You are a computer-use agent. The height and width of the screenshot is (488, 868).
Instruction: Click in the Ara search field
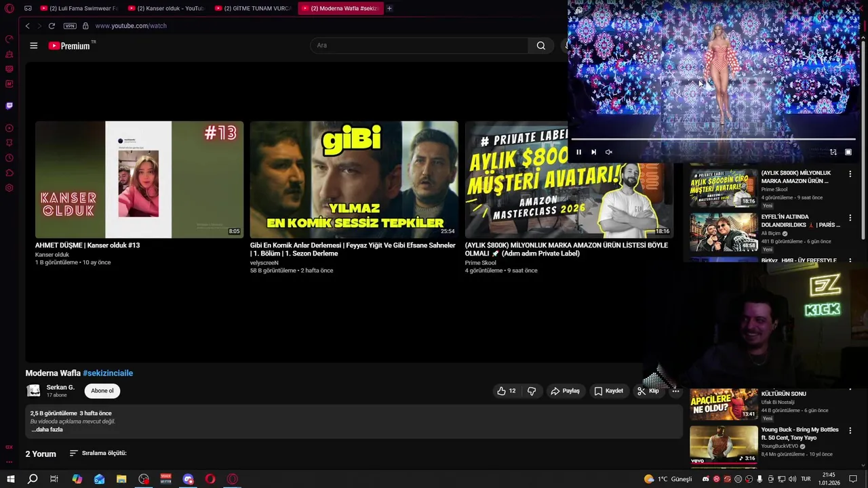point(419,45)
